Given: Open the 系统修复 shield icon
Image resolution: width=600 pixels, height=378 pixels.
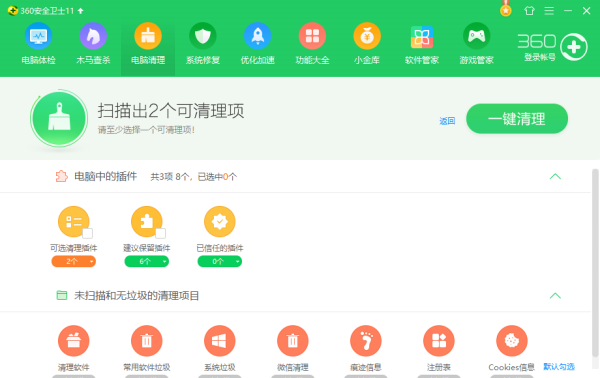Looking at the screenshot, I should [x=203, y=36].
